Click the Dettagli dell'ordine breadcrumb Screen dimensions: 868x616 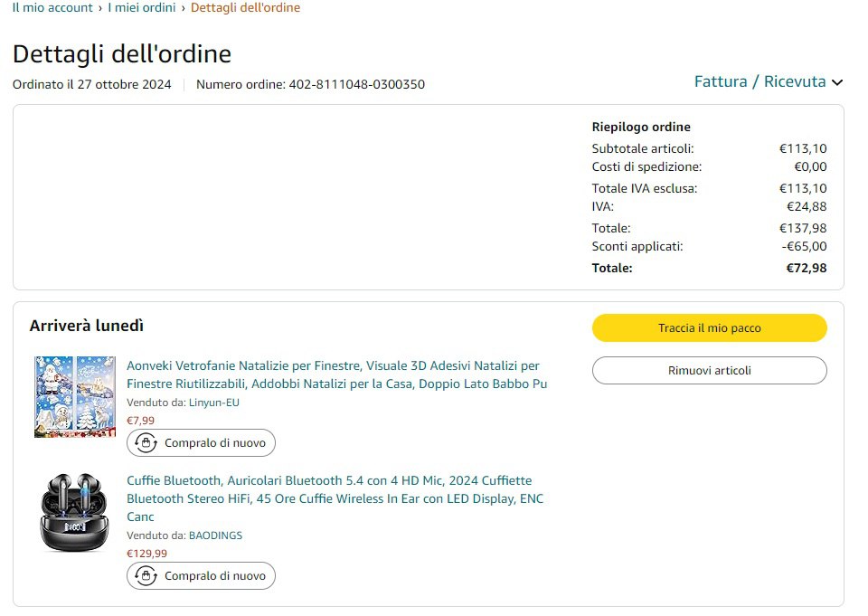pos(245,8)
